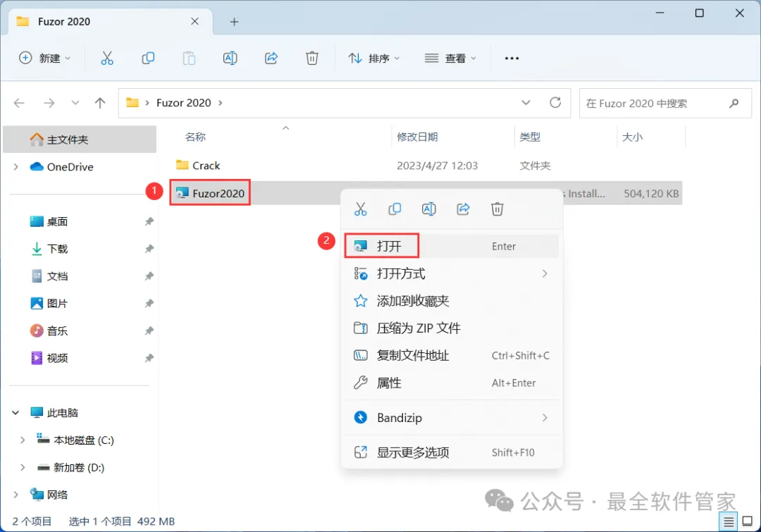Open the 查看 view dropdown
Image resolution: width=761 pixels, height=532 pixels.
coord(450,58)
